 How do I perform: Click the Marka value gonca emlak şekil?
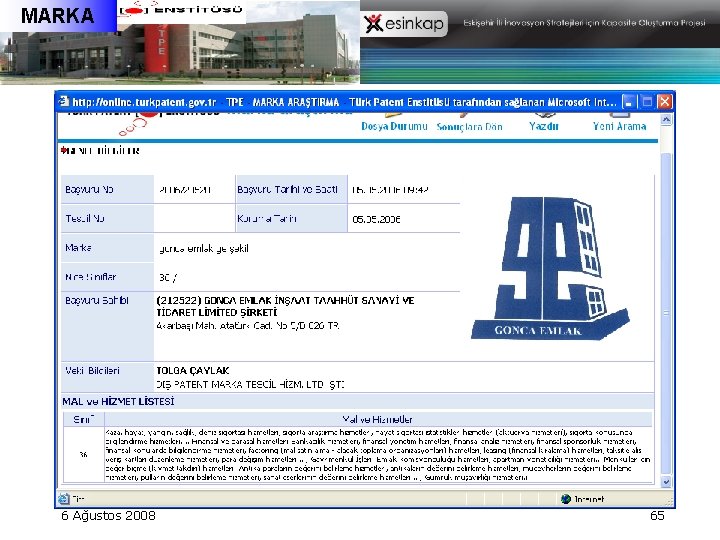click(x=204, y=249)
